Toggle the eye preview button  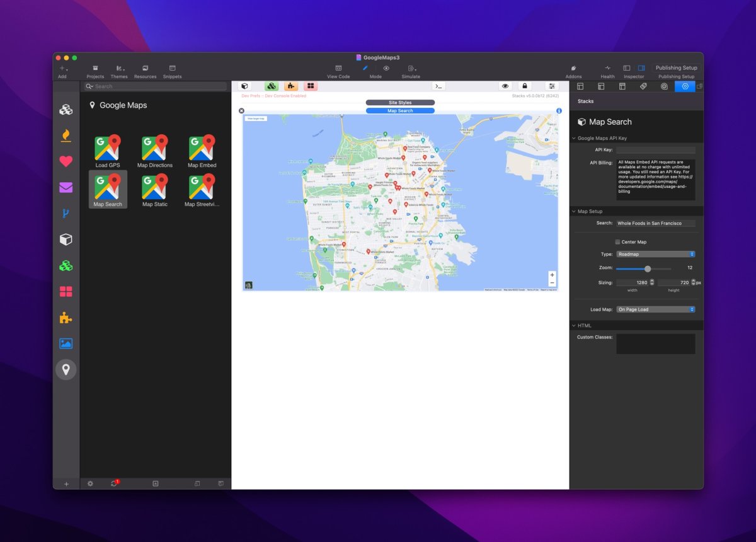(505, 86)
